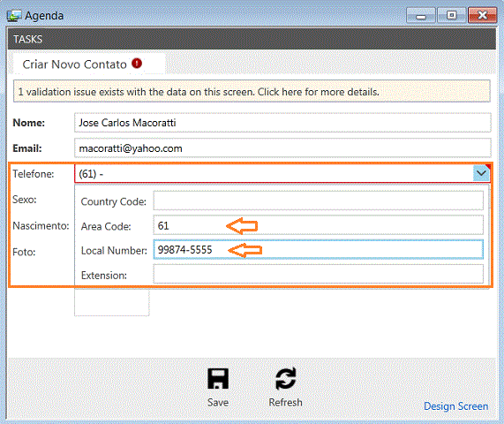Click the Country Code input field
504x424 pixels.
[x=319, y=201]
